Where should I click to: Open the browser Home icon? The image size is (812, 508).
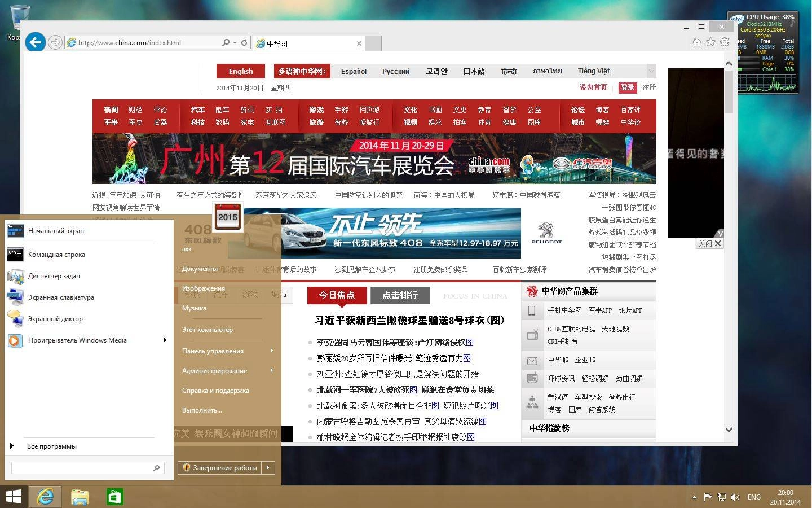(x=697, y=42)
